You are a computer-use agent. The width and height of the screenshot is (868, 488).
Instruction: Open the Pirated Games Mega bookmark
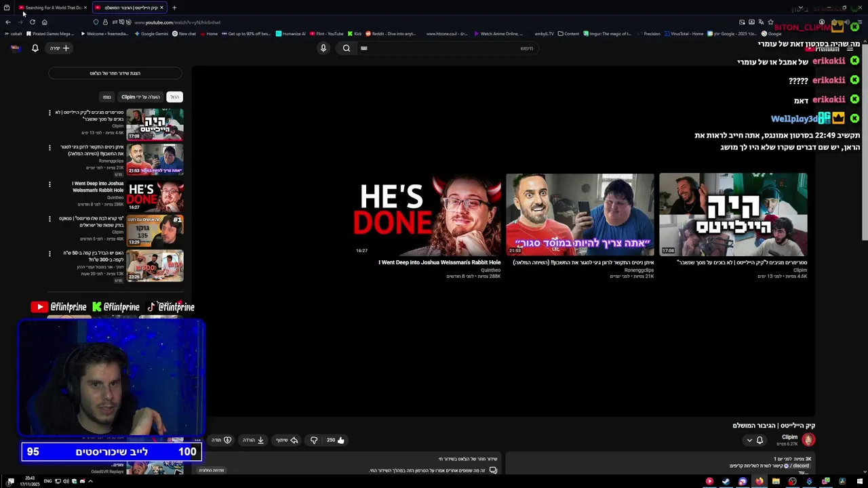[x=51, y=34]
